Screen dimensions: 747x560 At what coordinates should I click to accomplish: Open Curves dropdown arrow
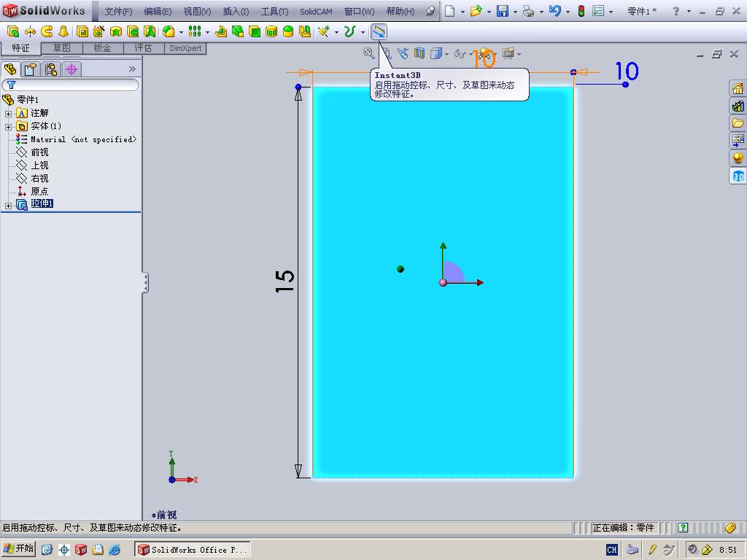363,32
